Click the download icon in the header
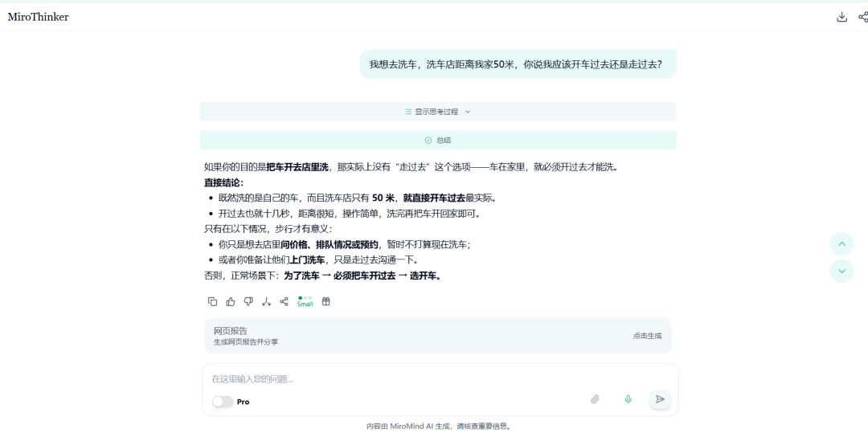Image resolution: width=868 pixels, height=433 pixels. (x=841, y=17)
